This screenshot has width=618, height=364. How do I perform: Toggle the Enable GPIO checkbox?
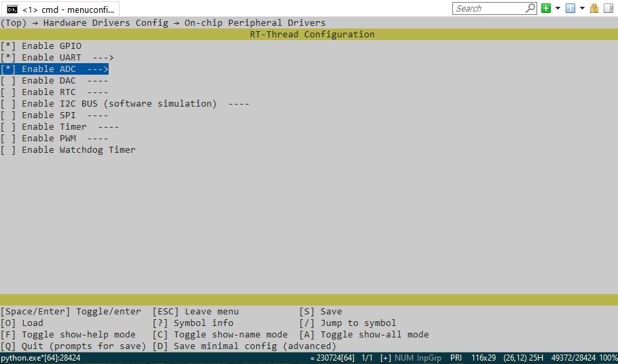[8, 46]
